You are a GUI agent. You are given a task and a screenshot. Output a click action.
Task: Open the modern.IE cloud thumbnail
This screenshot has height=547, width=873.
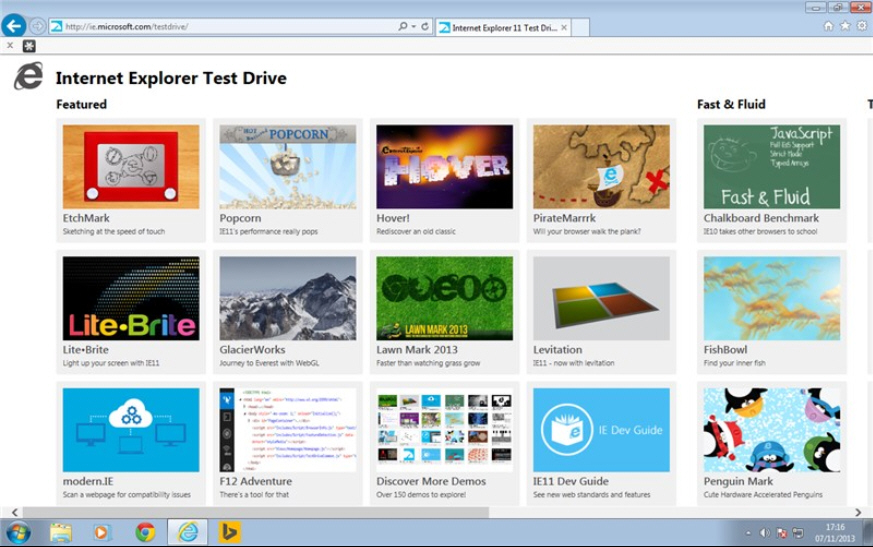[x=131, y=430]
